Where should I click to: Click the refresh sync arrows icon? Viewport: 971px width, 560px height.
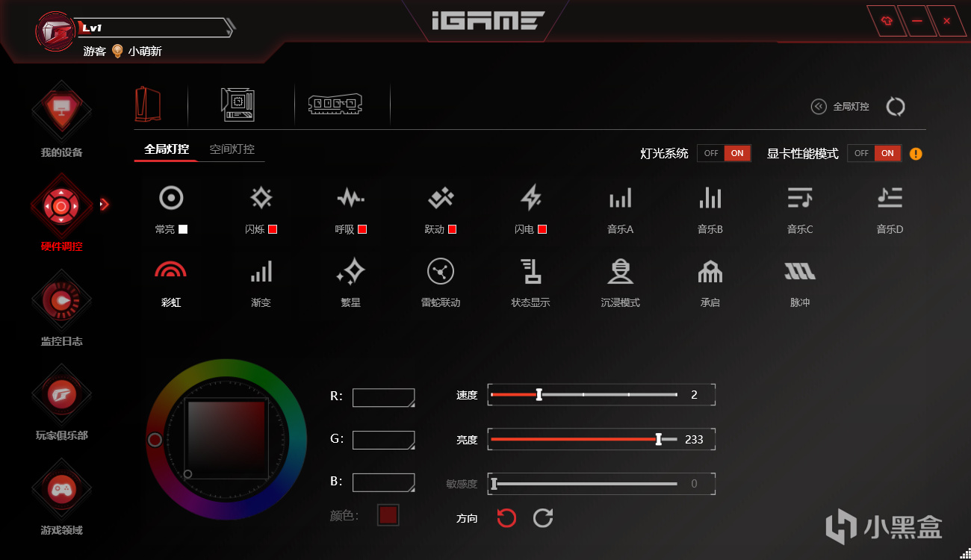[896, 107]
